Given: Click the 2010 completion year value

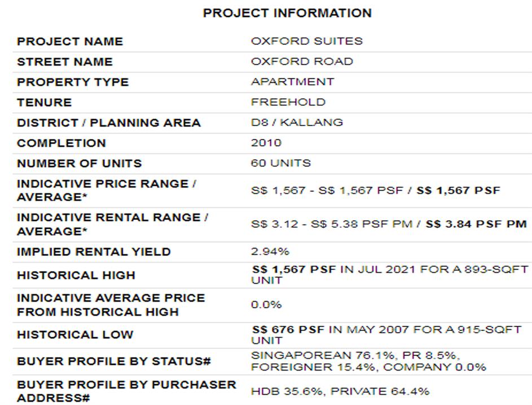Looking at the screenshot, I should click(x=266, y=143).
